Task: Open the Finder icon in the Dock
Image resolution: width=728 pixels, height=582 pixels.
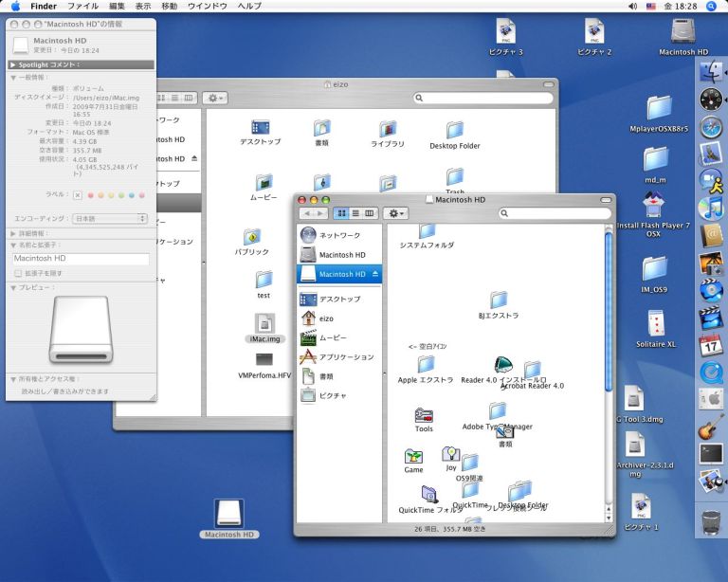Action: (711, 72)
